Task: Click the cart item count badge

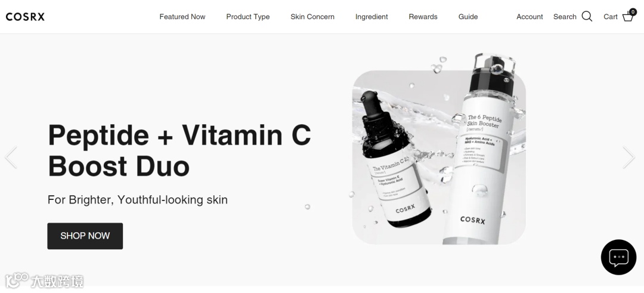Action: 633,12
